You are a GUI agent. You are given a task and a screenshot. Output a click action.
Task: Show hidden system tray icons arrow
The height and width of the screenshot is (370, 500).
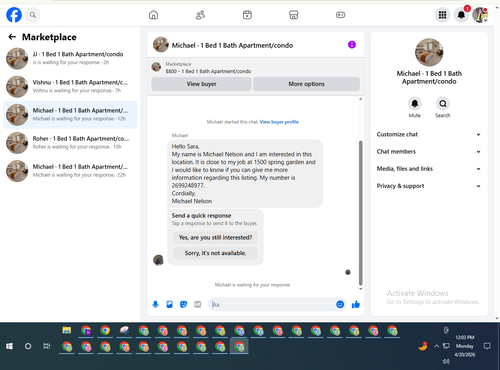click(x=436, y=346)
